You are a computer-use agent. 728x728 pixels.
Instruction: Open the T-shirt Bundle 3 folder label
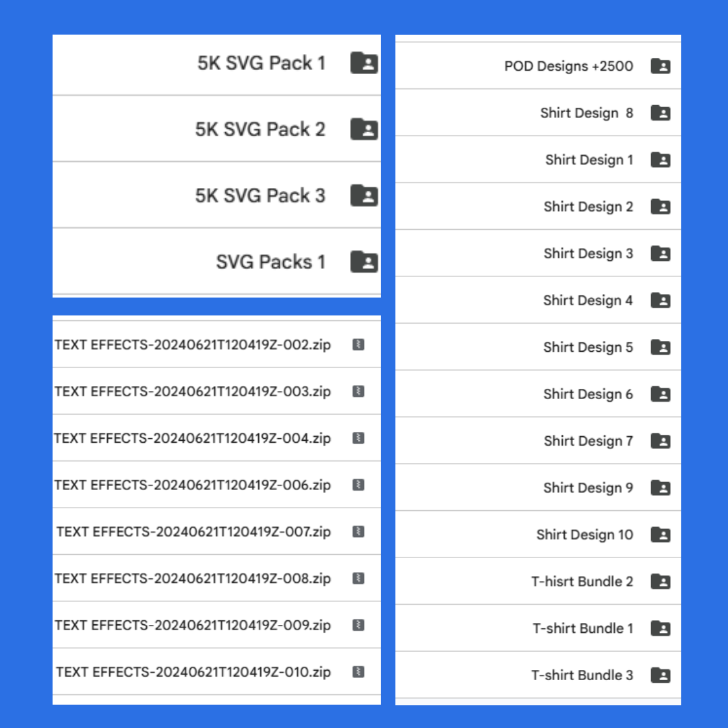coord(582,675)
